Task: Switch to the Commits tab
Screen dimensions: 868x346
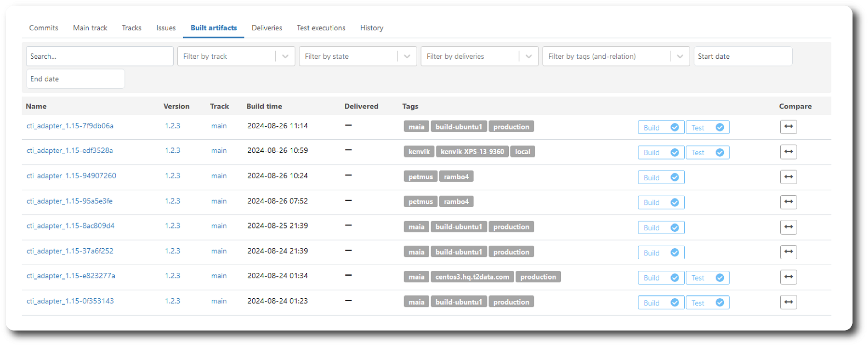Action: 43,28
